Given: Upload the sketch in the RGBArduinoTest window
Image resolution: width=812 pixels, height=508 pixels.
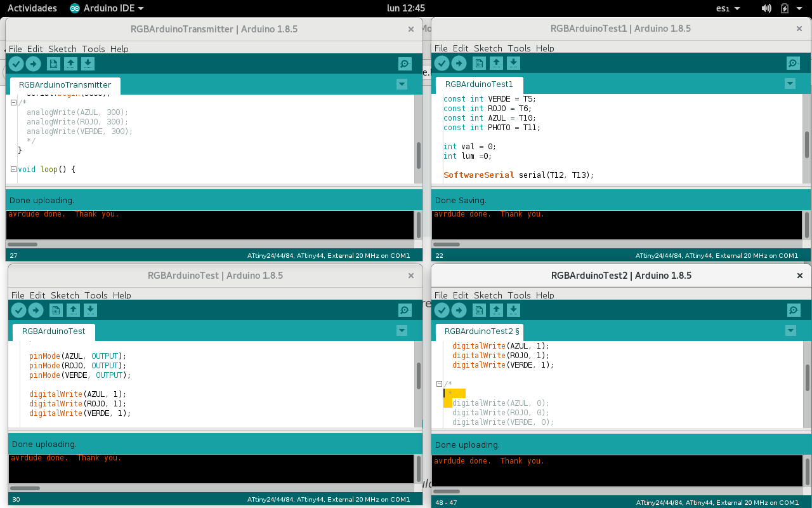Looking at the screenshot, I should [x=36, y=310].
